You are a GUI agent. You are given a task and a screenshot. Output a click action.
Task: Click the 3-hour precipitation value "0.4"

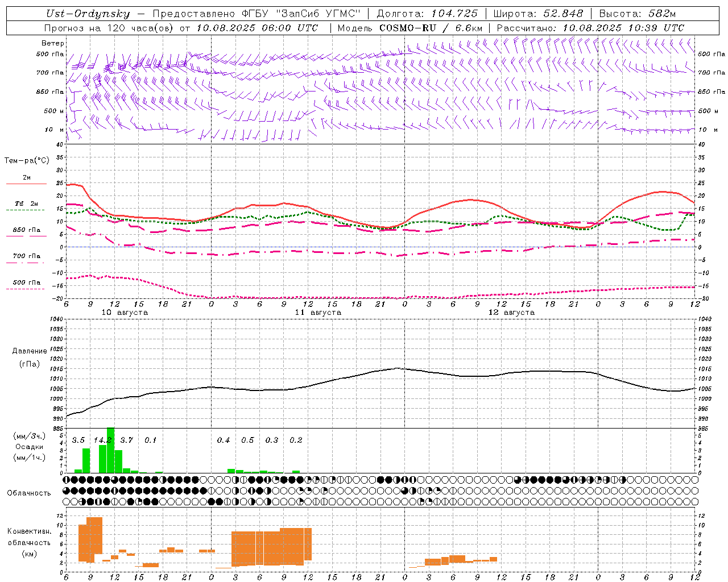224,440
